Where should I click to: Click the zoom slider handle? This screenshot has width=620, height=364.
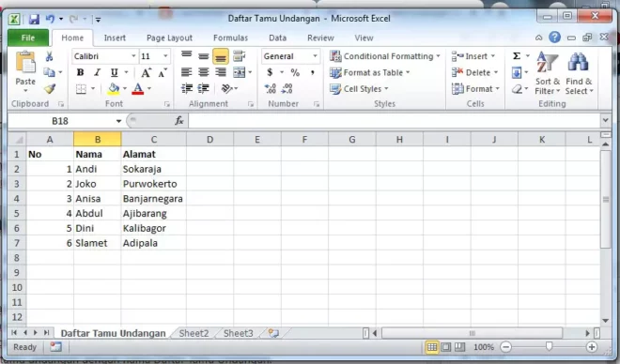point(549,346)
